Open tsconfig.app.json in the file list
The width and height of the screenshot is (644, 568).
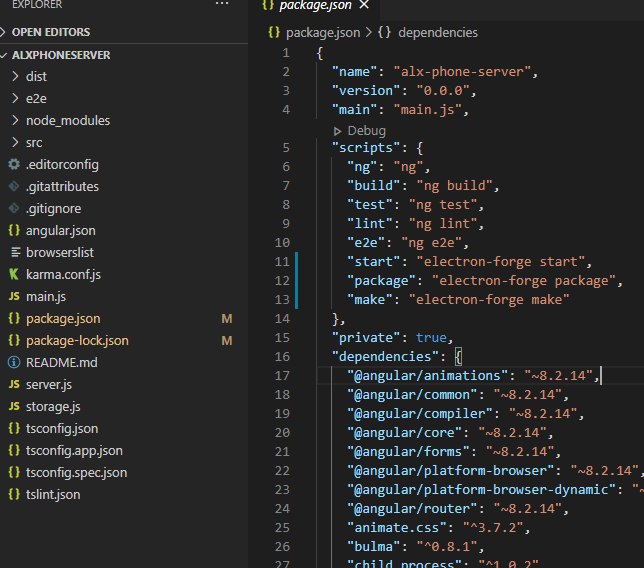tap(74, 451)
